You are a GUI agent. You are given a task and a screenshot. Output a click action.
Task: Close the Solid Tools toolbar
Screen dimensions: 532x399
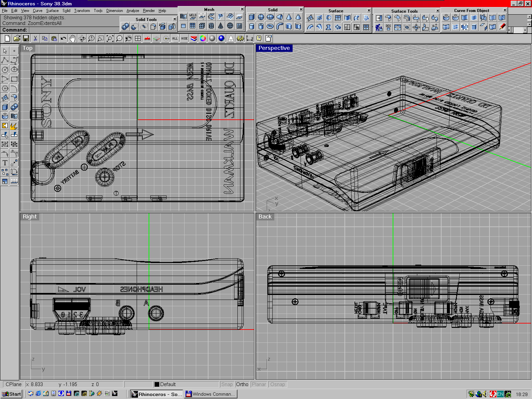point(175,19)
